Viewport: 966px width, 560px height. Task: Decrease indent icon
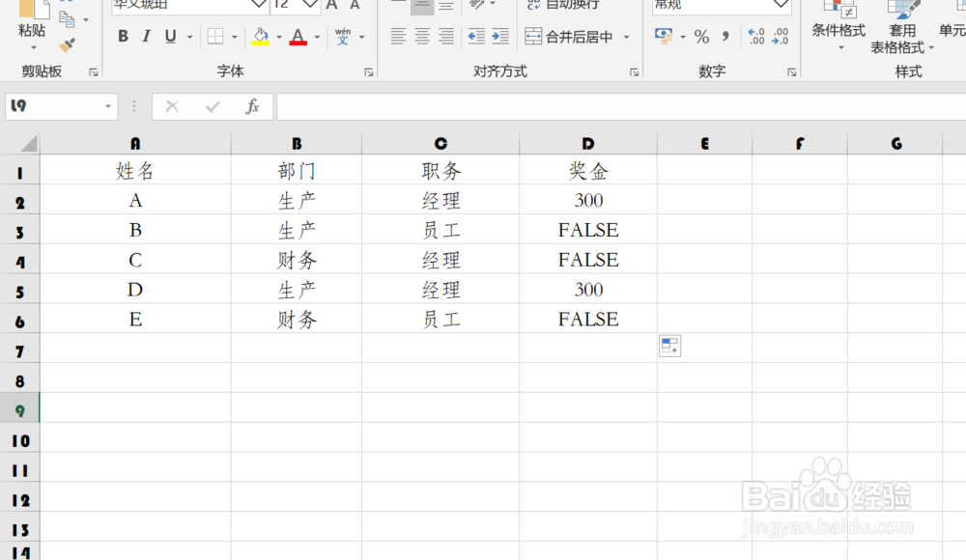(476, 37)
